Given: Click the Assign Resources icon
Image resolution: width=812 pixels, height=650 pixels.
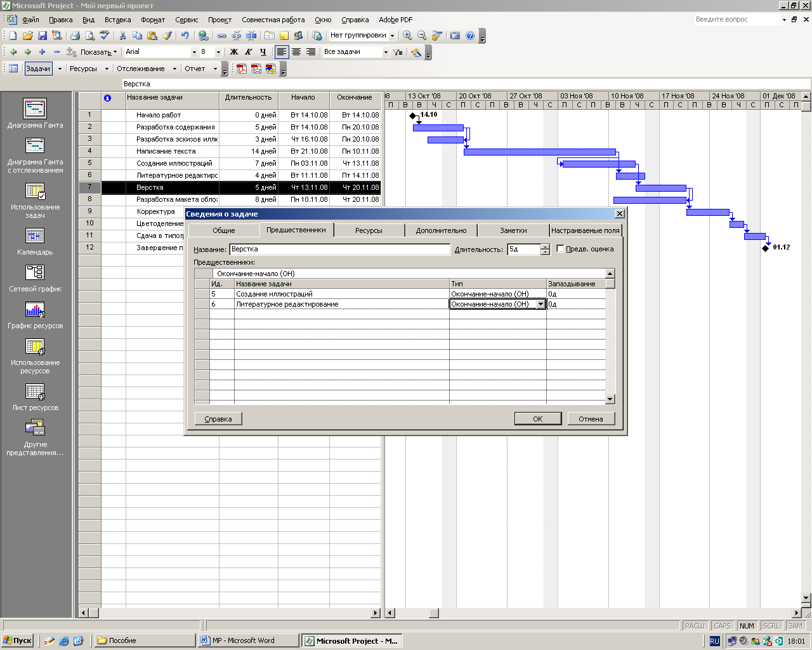Looking at the screenshot, I should coord(299,36).
